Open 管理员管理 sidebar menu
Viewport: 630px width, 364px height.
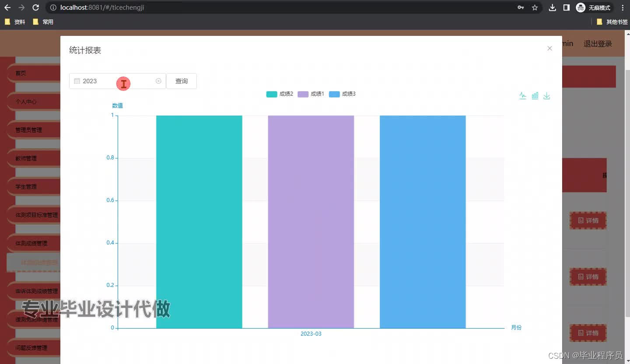tap(33, 130)
